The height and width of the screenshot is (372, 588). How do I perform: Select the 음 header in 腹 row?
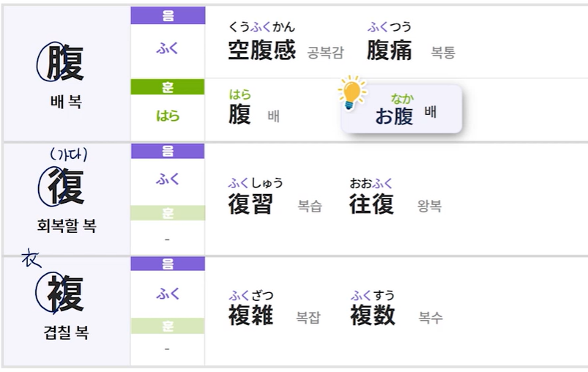[168, 15]
